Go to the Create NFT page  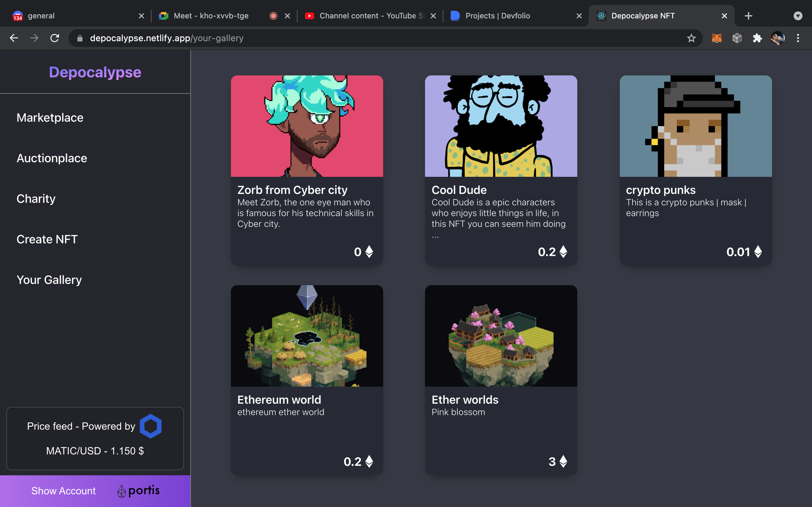[x=47, y=240]
